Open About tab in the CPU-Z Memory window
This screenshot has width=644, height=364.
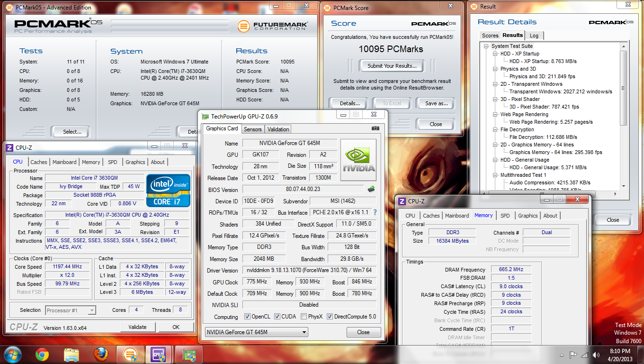[x=550, y=216]
